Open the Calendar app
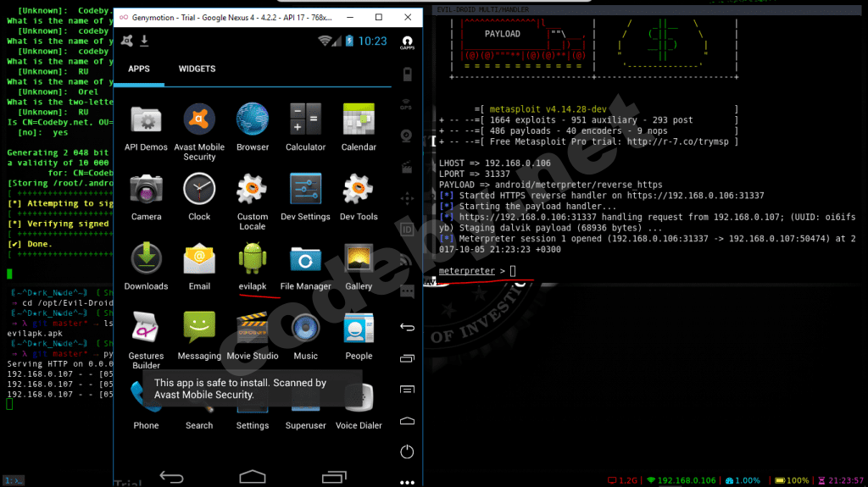 [x=359, y=127]
